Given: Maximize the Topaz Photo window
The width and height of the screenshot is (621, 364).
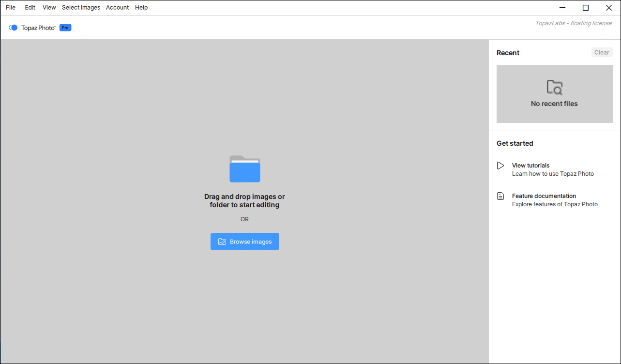Looking at the screenshot, I should click(x=586, y=8).
